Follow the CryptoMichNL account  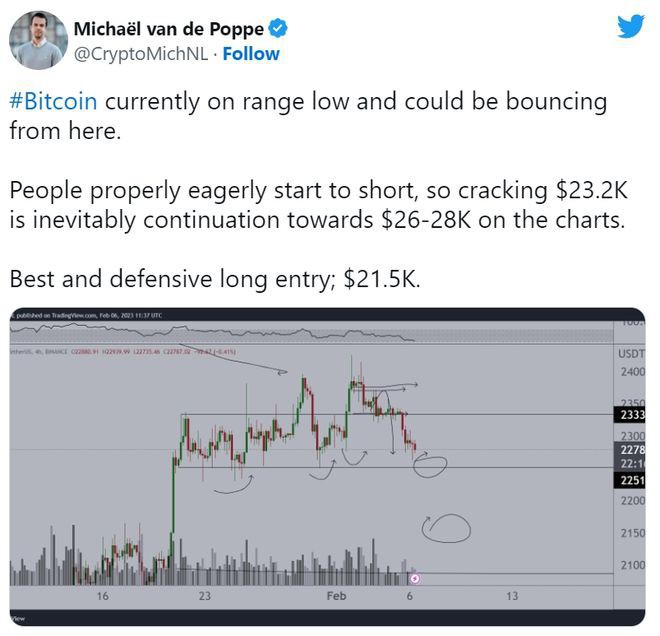(251, 54)
